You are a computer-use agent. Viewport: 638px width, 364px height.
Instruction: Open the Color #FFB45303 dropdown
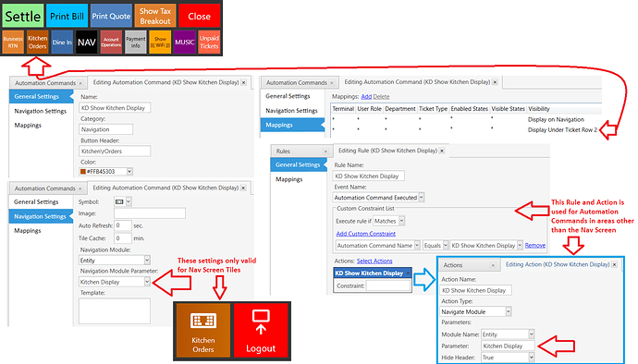pos(129,171)
